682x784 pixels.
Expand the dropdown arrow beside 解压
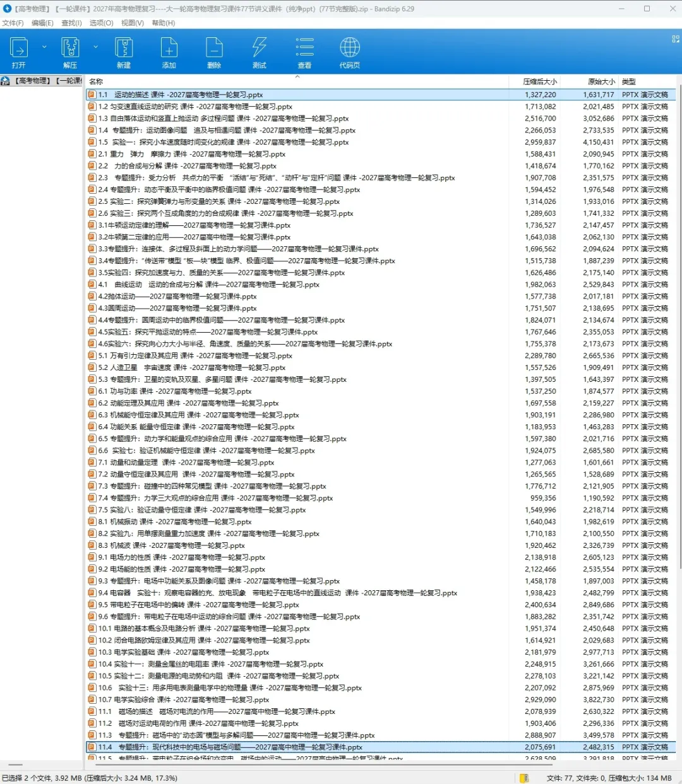pyautogui.click(x=95, y=47)
